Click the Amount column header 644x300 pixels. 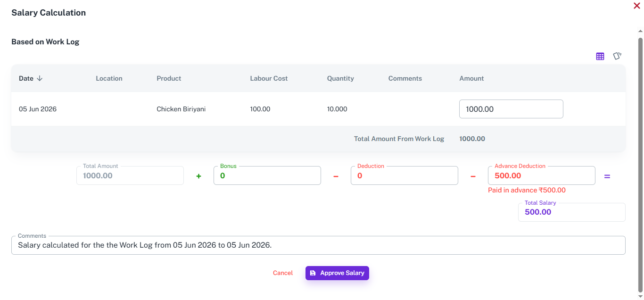(471, 78)
